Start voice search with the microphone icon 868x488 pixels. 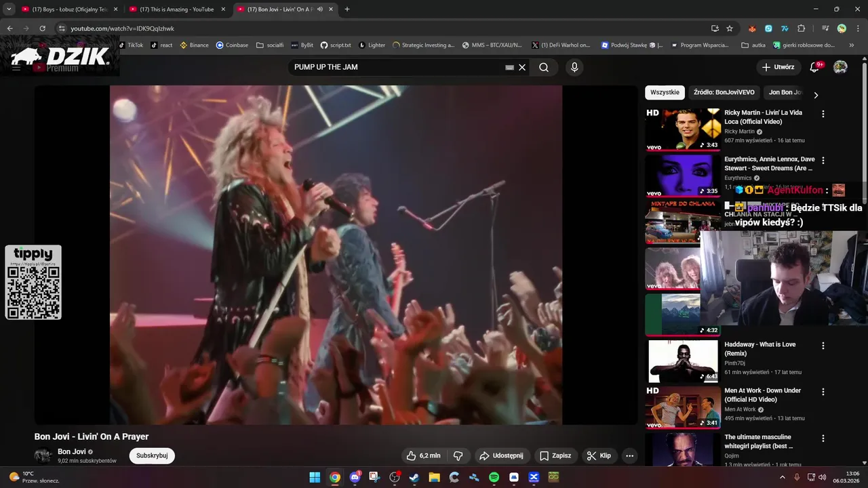coord(574,67)
